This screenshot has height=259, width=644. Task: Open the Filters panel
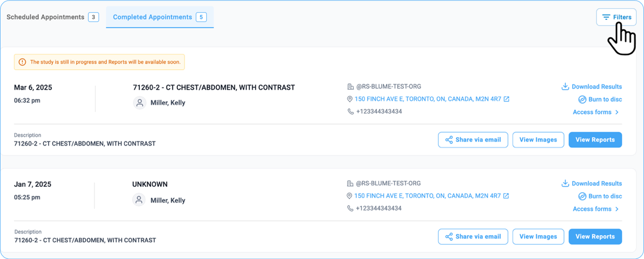pos(616,17)
